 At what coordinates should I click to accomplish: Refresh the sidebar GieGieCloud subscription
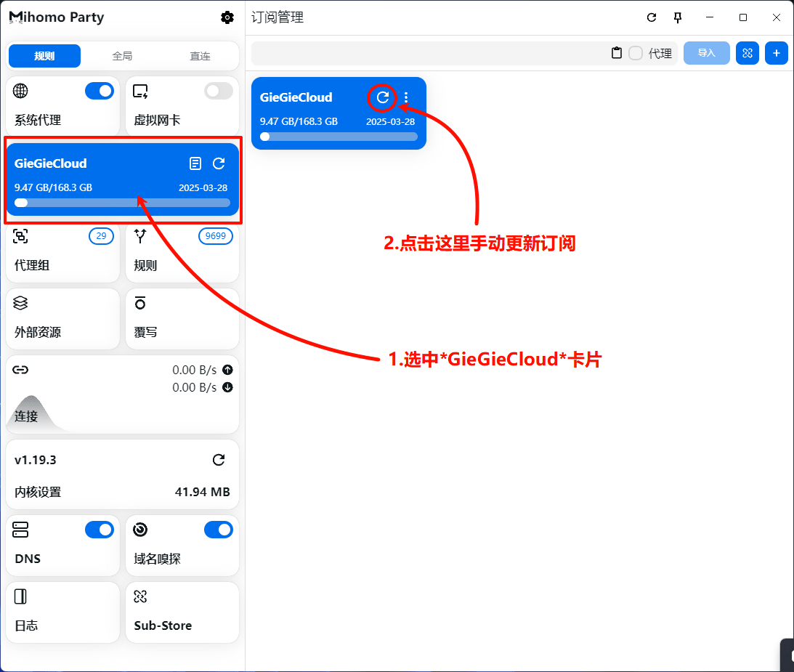click(x=219, y=163)
